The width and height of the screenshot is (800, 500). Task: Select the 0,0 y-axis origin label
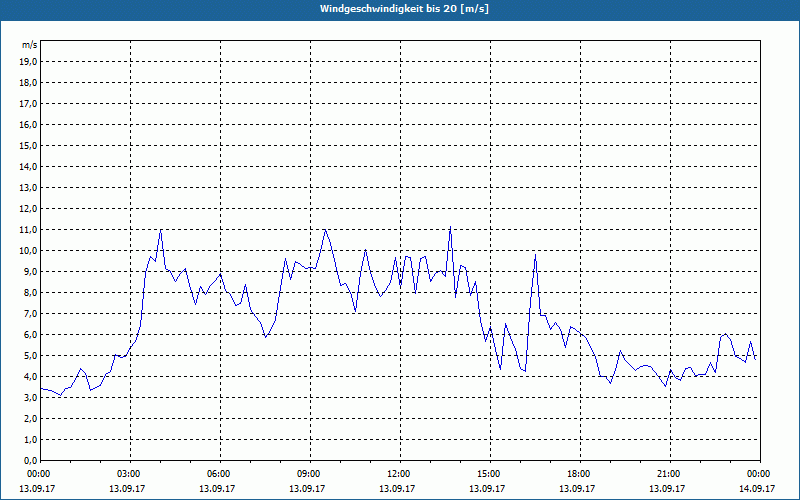pyautogui.click(x=30, y=461)
